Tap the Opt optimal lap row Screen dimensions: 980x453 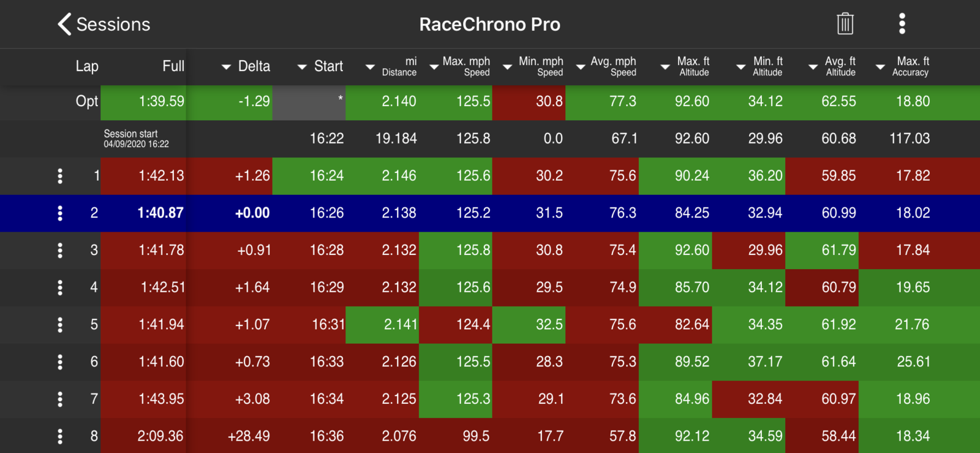click(x=490, y=102)
